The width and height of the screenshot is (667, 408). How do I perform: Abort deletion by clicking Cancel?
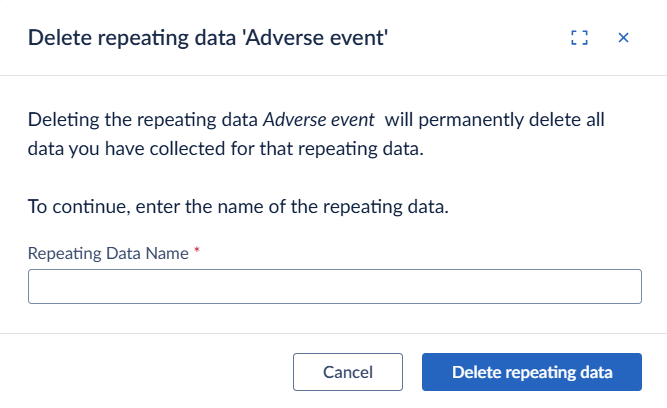(x=348, y=372)
